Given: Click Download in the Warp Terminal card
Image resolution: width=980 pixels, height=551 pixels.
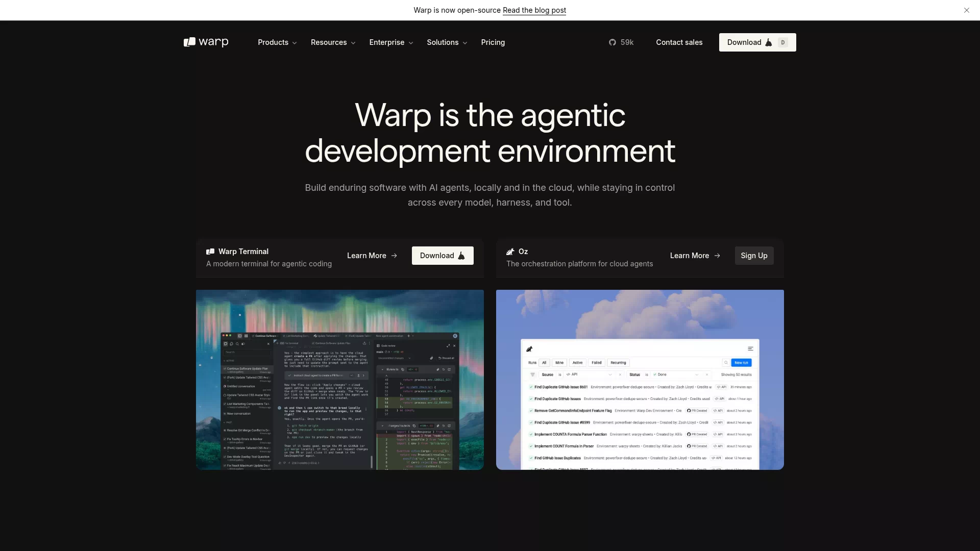Looking at the screenshot, I should 443,256.
